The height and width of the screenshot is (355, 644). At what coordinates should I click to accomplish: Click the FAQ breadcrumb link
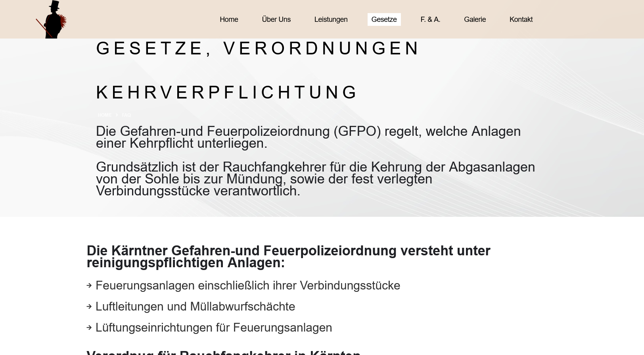126,115
